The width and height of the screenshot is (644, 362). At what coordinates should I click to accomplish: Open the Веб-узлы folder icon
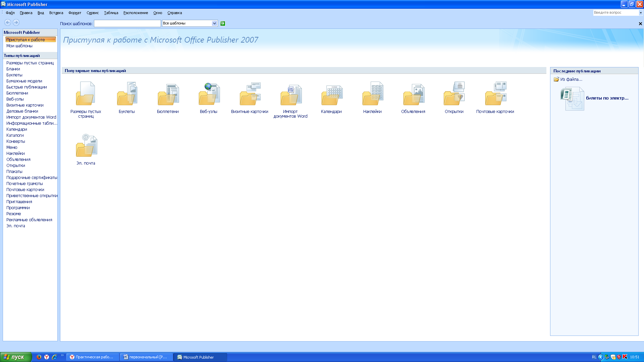click(209, 94)
